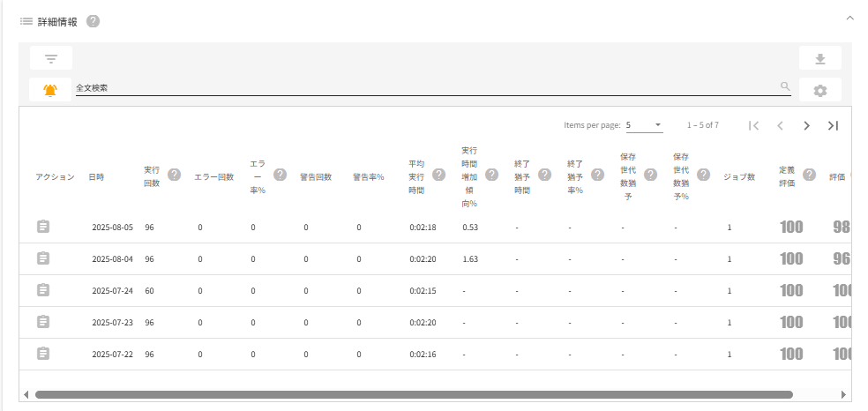Open the gear settings button
This screenshot has height=411, width=868.
(x=819, y=90)
